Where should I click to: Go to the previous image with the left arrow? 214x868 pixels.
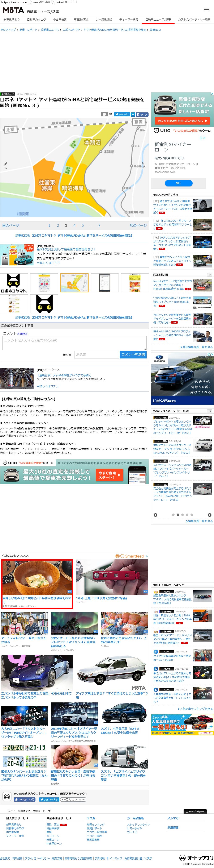(x=5, y=166)
